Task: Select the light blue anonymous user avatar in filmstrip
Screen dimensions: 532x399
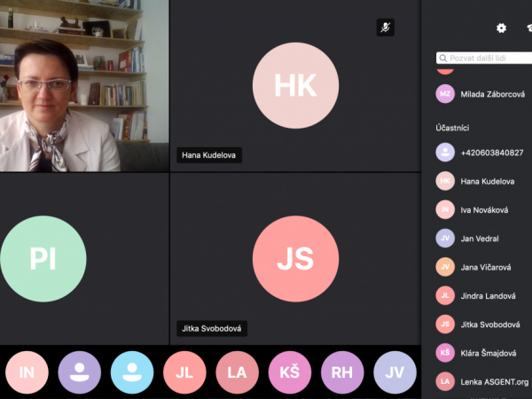Action: [x=132, y=372]
